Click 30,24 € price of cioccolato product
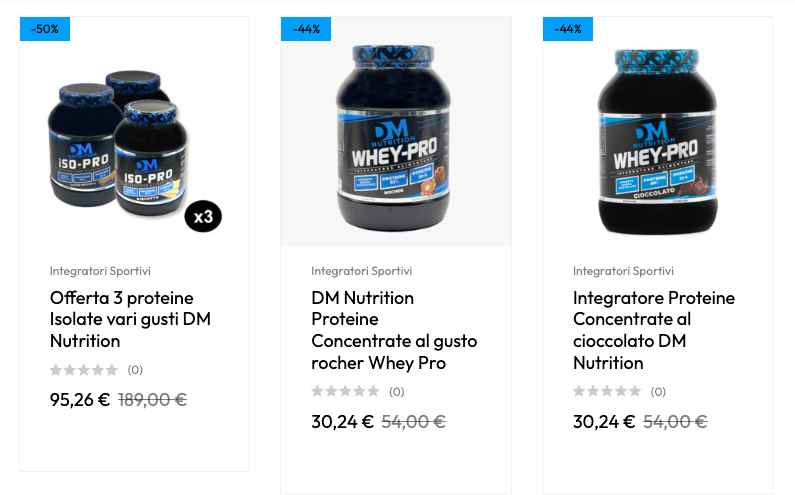Image resolution: width=795 pixels, height=495 pixels. click(x=604, y=421)
